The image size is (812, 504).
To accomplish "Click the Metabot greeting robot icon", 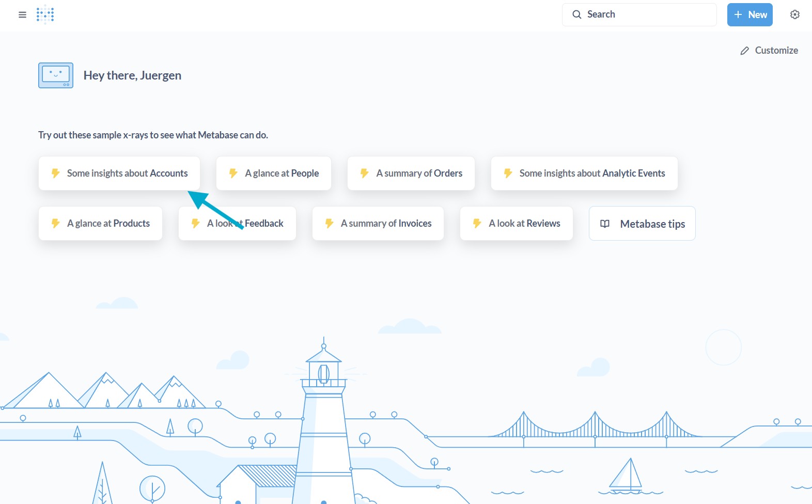I will (56, 75).
